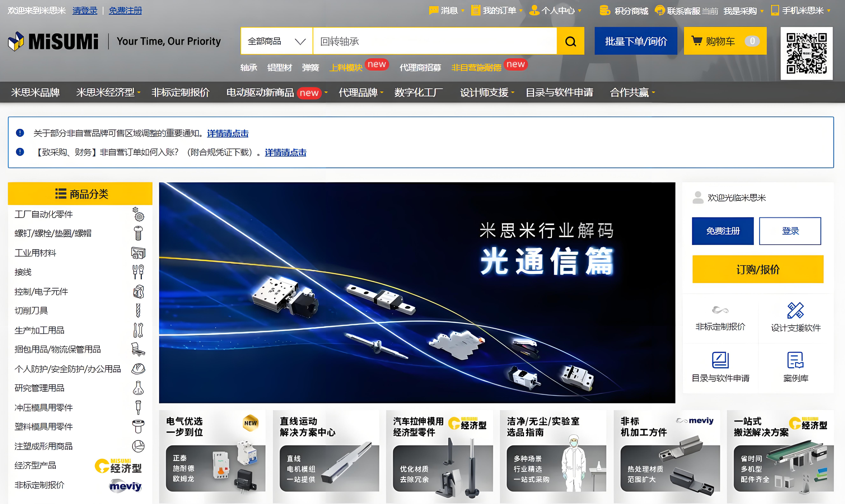
Task: Click 轴承 hot keyword
Action: point(248,68)
